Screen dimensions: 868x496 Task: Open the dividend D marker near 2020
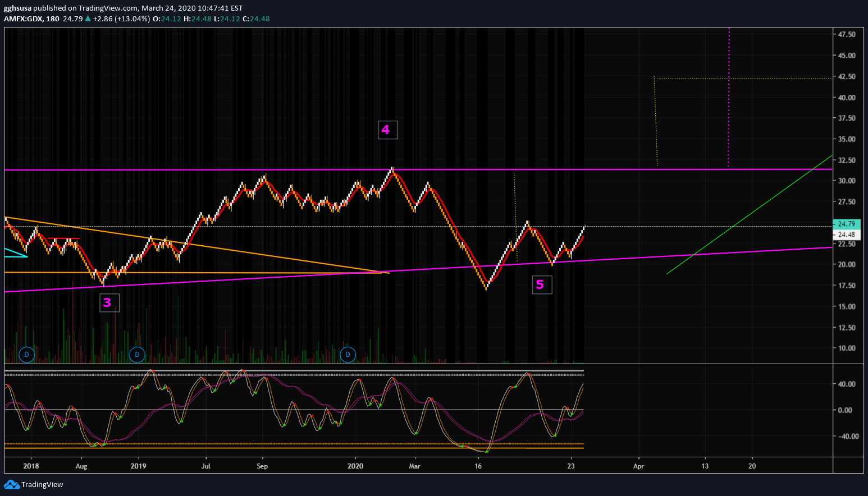pos(348,355)
